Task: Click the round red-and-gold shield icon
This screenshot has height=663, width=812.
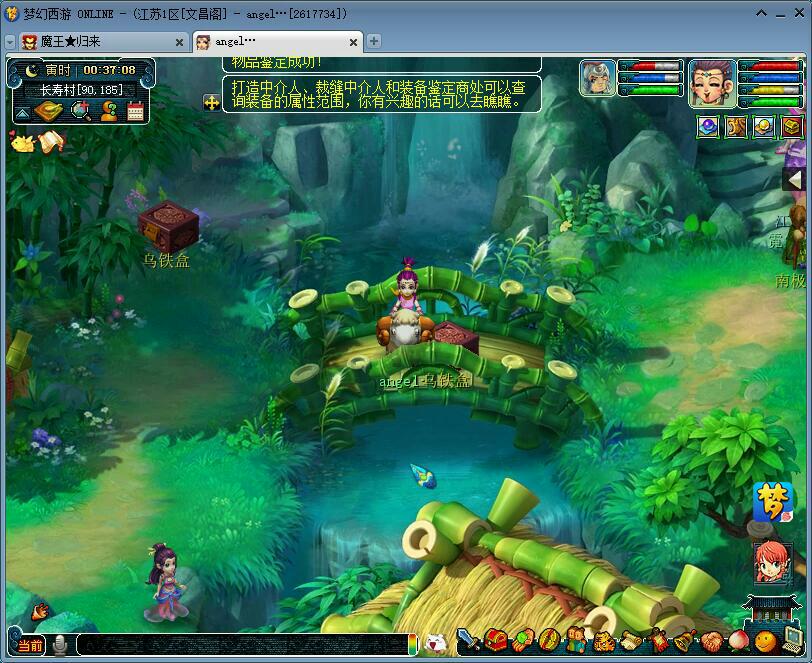Action: 549,641
